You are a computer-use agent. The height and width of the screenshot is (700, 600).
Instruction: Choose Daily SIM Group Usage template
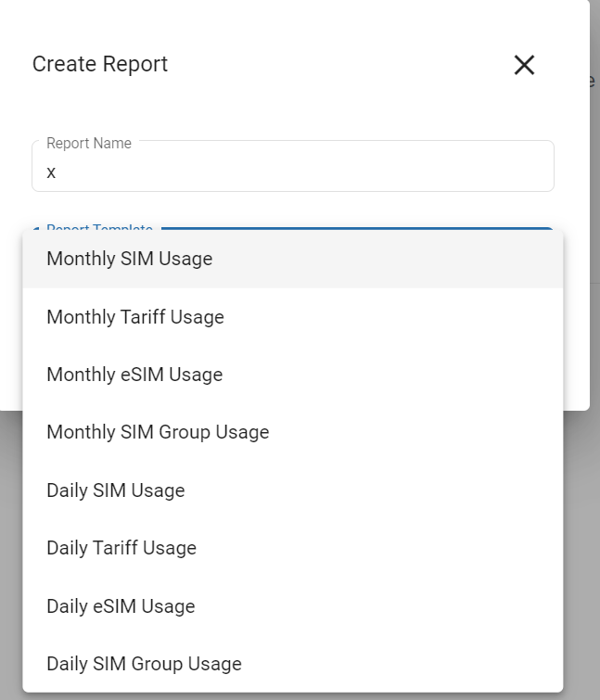tap(144, 664)
